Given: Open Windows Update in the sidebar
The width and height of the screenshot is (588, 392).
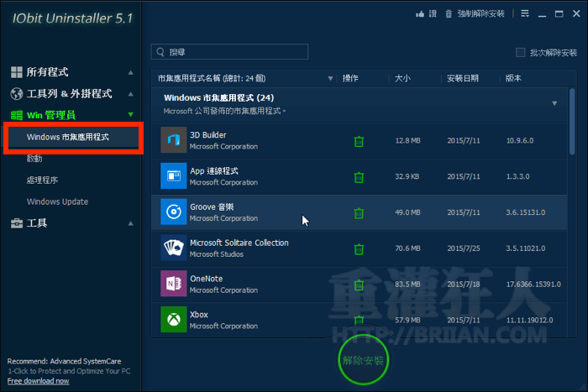Looking at the screenshot, I should coord(57,201).
